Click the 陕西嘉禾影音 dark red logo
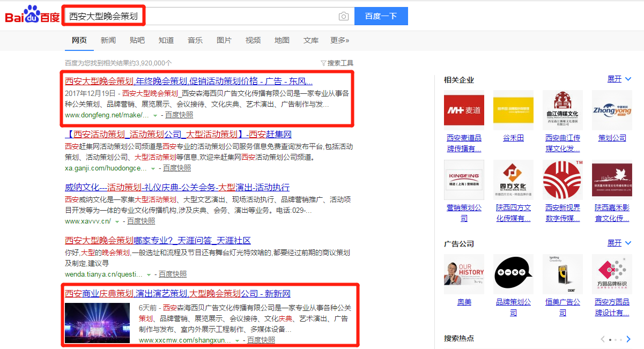 612,180
